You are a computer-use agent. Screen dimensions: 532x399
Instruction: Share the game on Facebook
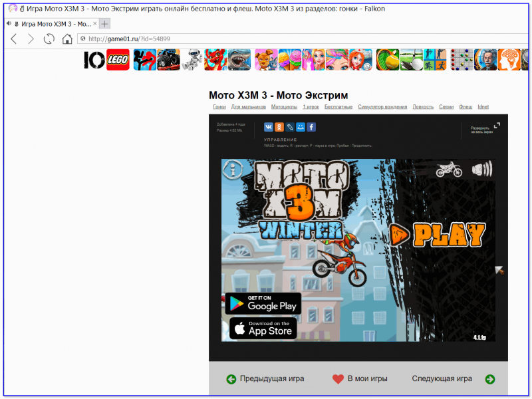point(311,127)
